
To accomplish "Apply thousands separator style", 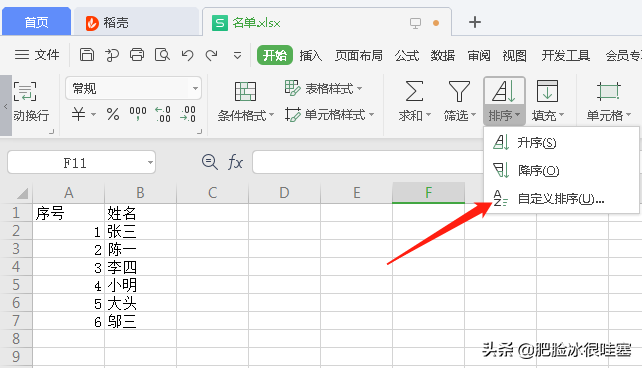I will tap(138, 113).
